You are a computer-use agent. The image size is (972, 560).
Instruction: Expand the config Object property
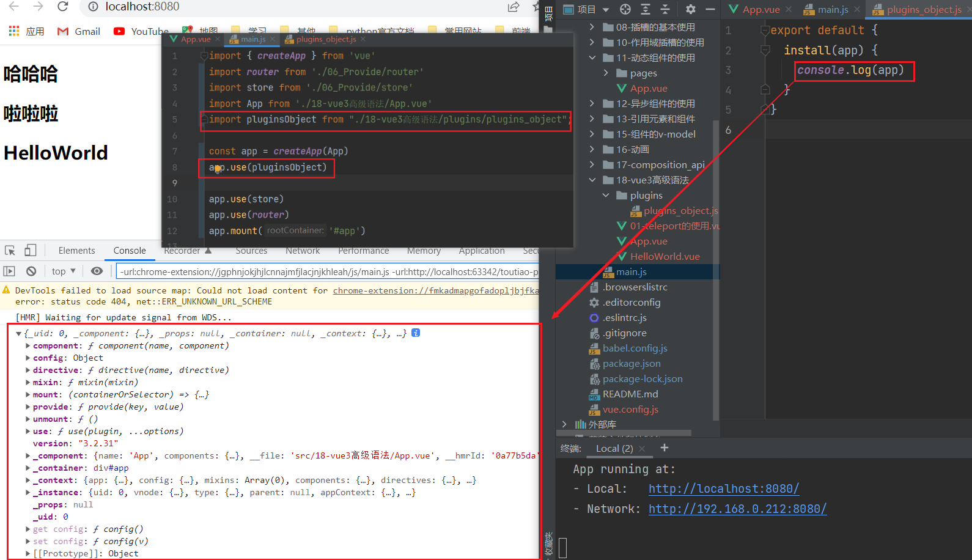(x=28, y=358)
